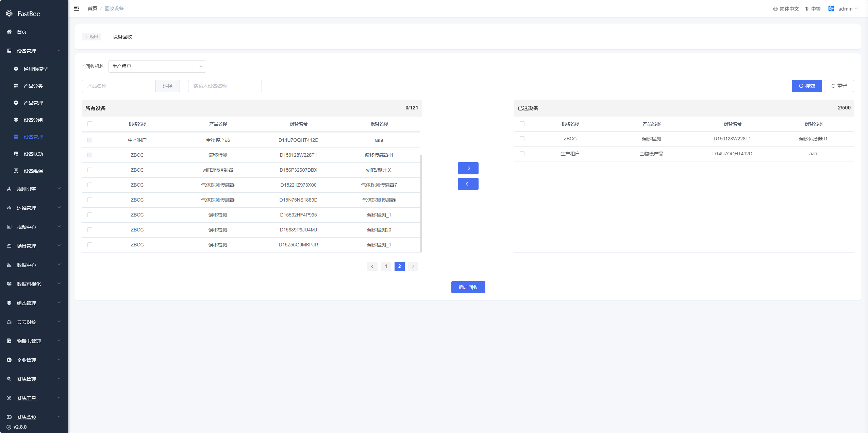Go to previous page arrow
868x433 pixels.
pos(372,266)
